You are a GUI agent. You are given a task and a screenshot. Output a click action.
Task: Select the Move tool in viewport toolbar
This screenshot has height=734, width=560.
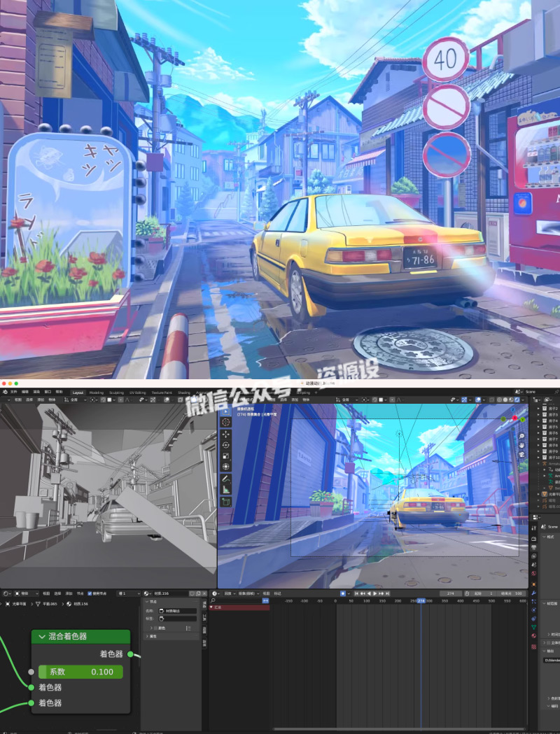coord(225,435)
